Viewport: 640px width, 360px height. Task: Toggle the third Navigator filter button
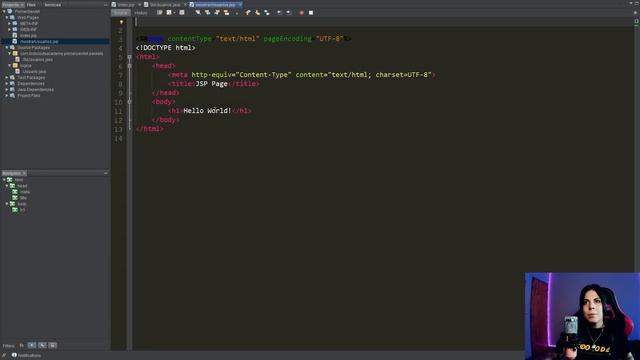tap(53, 345)
